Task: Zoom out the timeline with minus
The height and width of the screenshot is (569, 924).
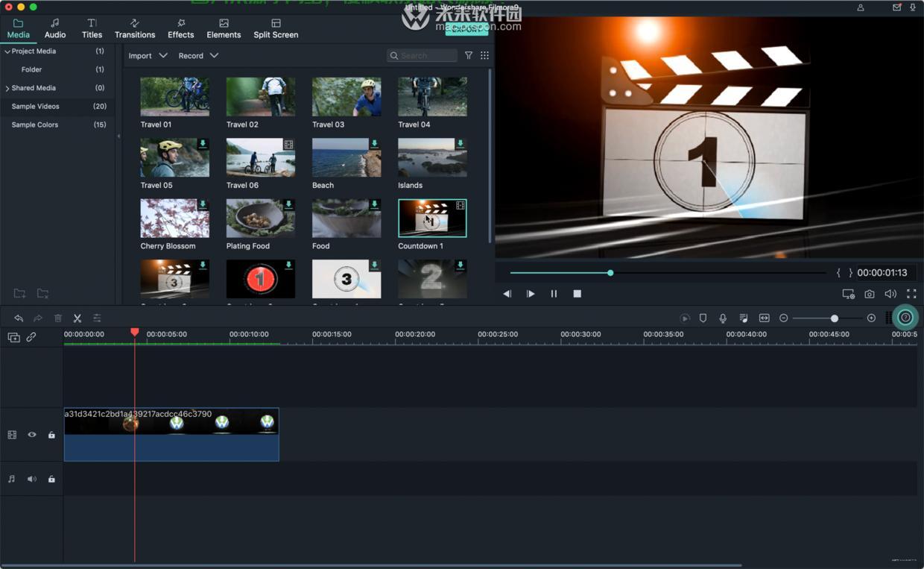Action: pos(783,318)
